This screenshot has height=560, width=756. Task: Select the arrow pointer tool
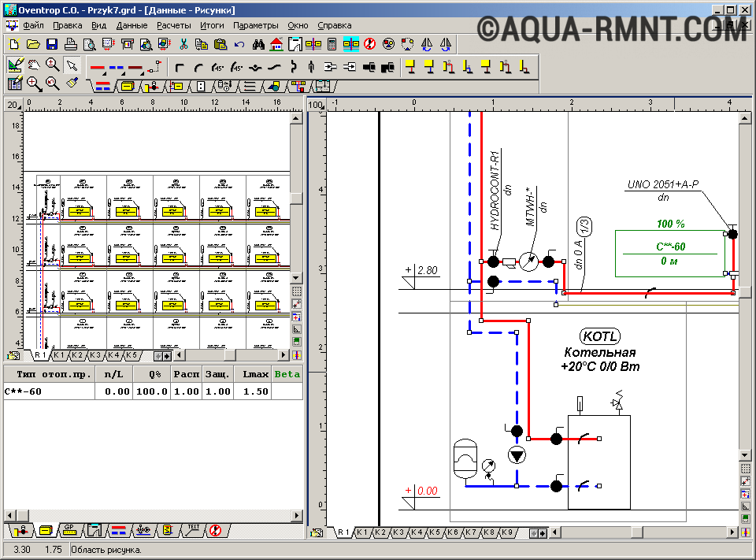pyautogui.click(x=72, y=66)
